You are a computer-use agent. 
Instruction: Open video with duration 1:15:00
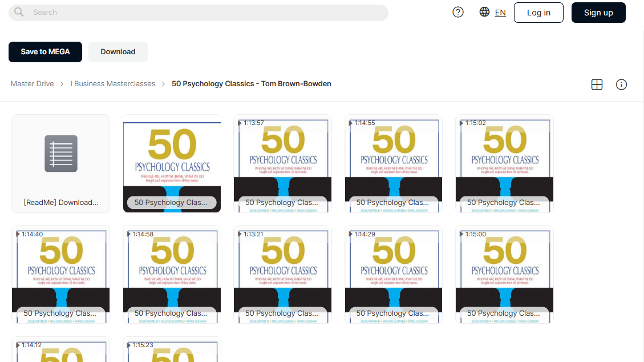[x=504, y=275]
